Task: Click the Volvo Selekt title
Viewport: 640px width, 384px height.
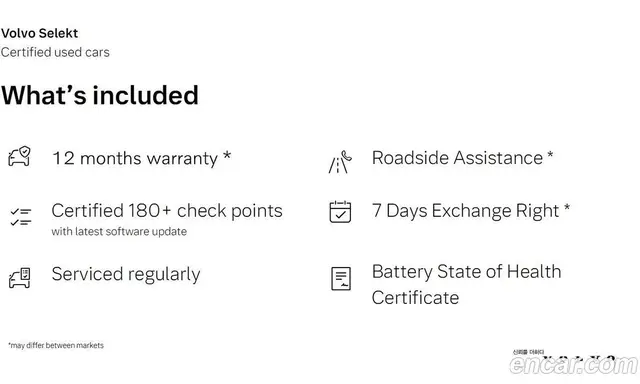Action: click(x=39, y=33)
